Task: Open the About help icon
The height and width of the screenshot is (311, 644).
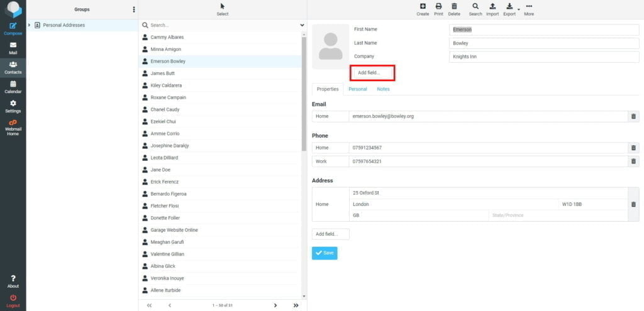Action: (13, 281)
